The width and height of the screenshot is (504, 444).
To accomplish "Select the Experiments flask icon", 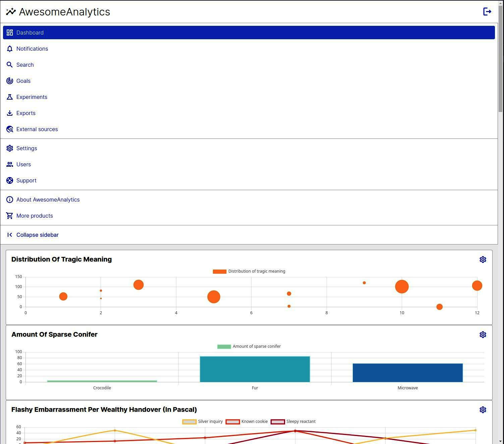I will (10, 97).
